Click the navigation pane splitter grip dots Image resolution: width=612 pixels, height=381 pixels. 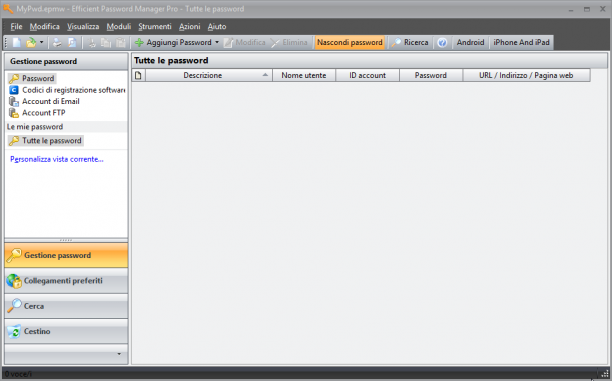pyautogui.click(x=66, y=240)
